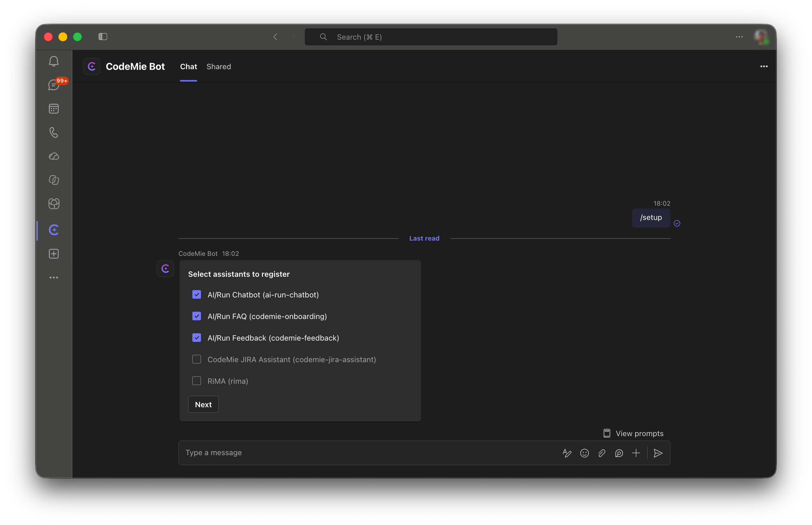Switch to the Chat tab
812x525 pixels.
pos(189,66)
